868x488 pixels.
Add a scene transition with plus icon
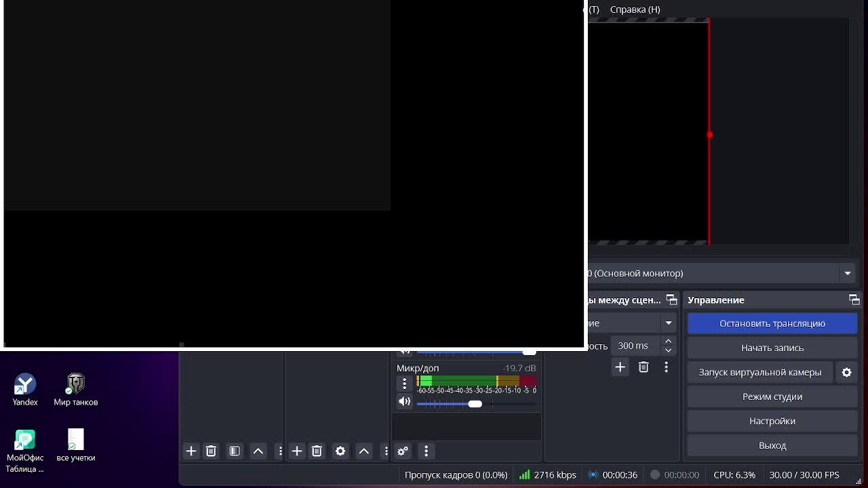click(620, 367)
